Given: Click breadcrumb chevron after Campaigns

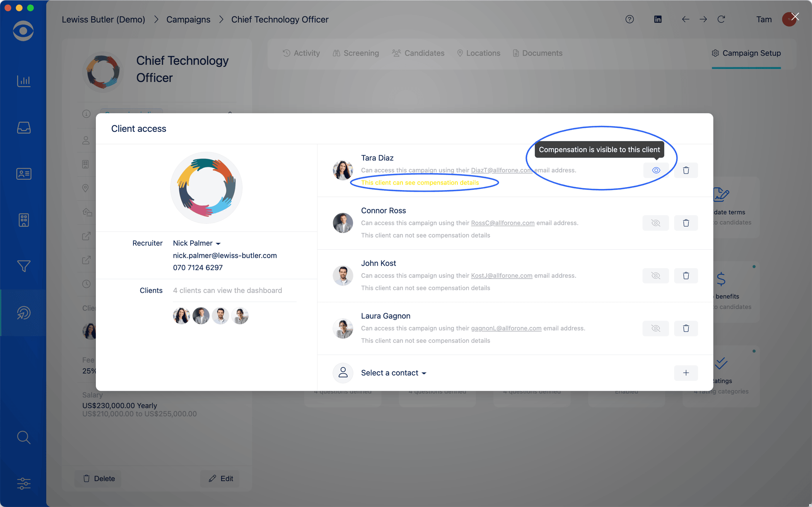Looking at the screenshot, I should (221, 19).
